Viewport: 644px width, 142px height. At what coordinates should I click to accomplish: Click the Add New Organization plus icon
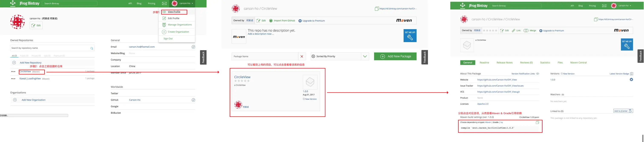point(15,100)
